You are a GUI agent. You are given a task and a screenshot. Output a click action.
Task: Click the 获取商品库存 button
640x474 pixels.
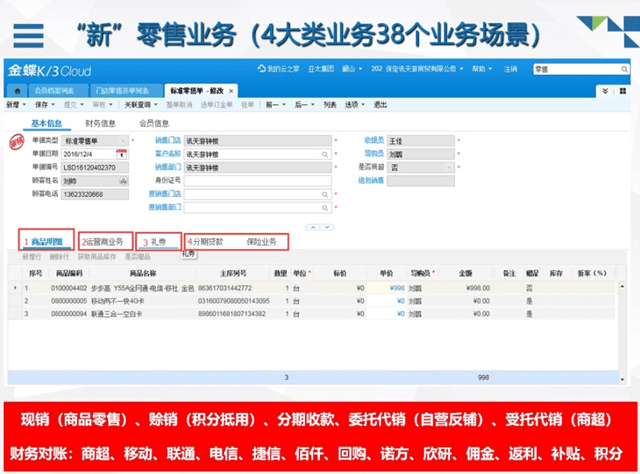[x=97, y=257]
